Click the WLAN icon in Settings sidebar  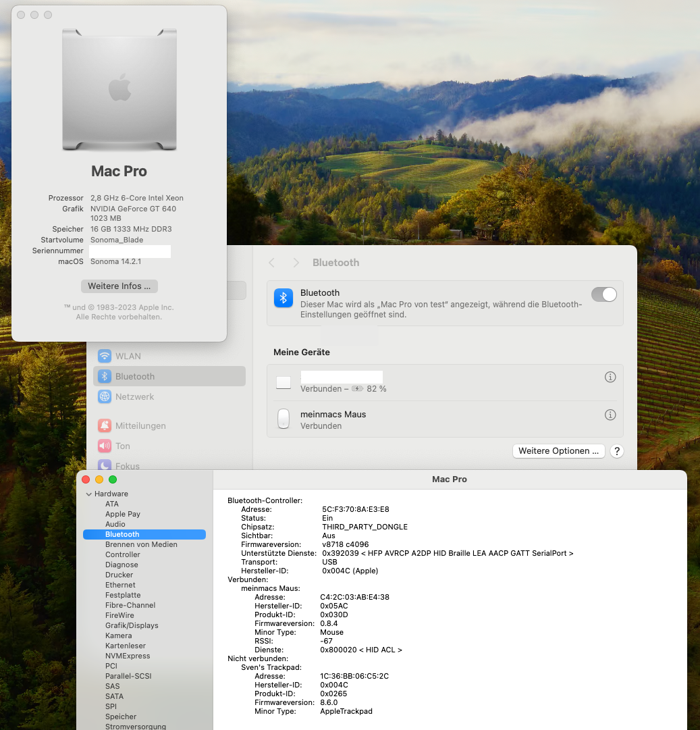click(105, 356)
